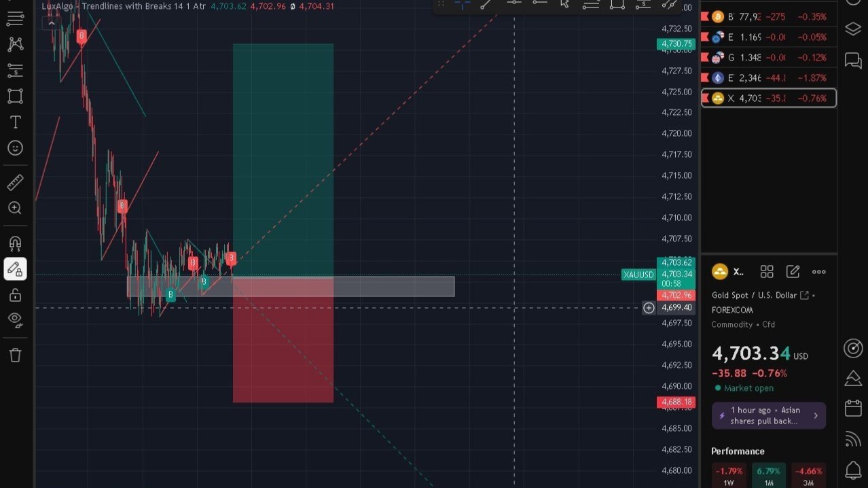Image resolution: width=868 pixels, height=488 pixels.
Task: Click the FOREXCOM exchange label
Action: 732,310
